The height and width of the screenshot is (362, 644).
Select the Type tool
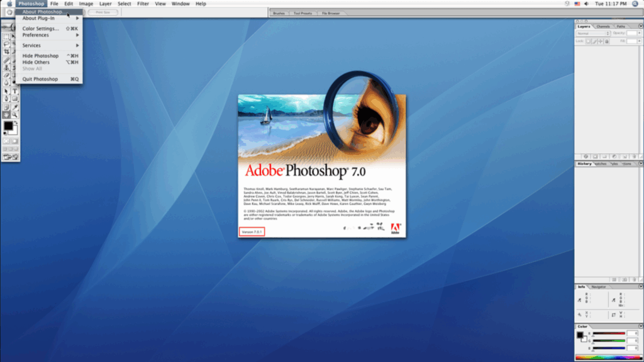tap(15, 91)
